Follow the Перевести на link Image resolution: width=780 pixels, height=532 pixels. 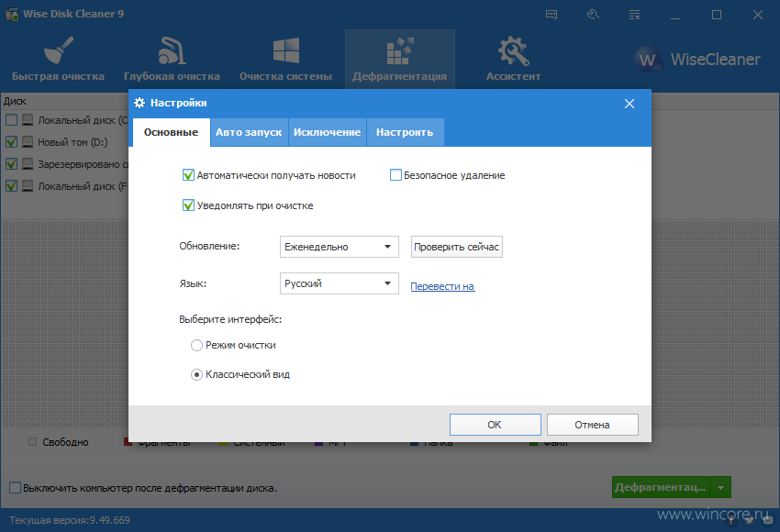point(442,286)
